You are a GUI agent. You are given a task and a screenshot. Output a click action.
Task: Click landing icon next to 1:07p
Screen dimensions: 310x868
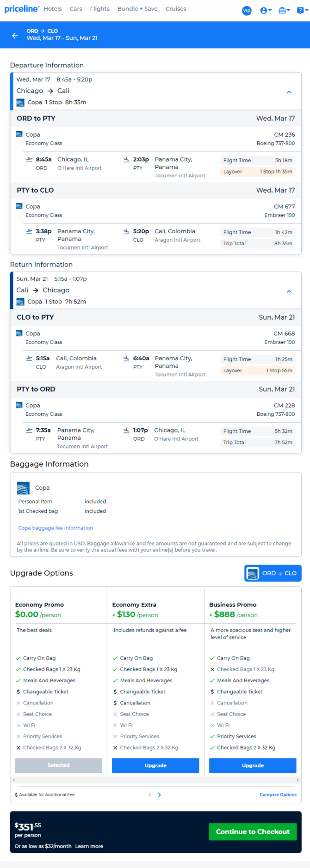coord(126,430)
